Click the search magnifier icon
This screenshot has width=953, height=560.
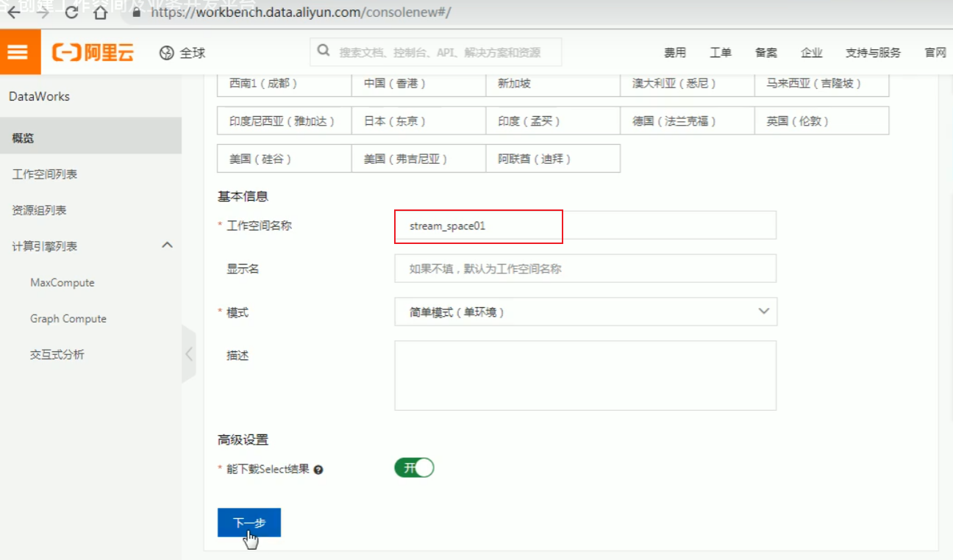[323, 51]
